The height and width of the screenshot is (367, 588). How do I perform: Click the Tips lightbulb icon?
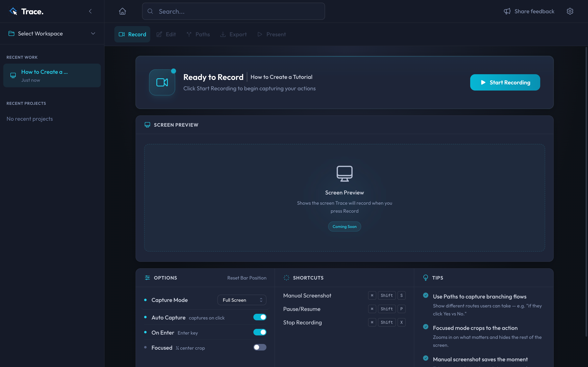click(x=425, y=278)
